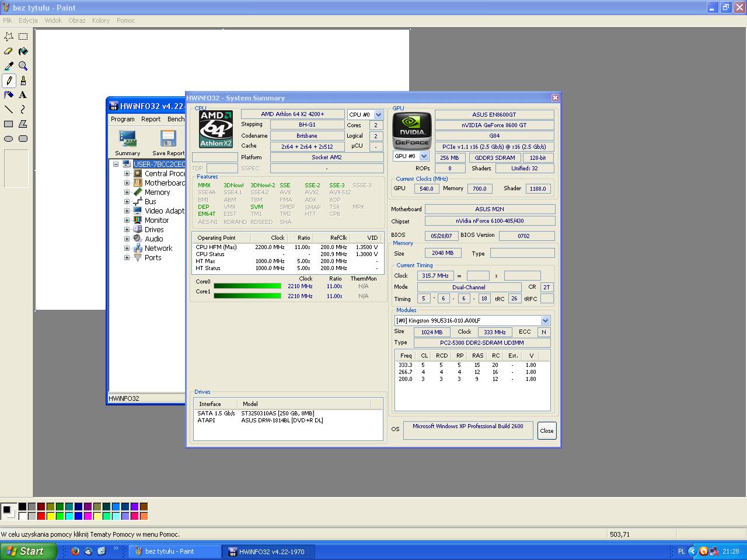Click the Summary toolbar icon in HWiNFO32
Image resolution: width=747 pixels, height=560 pixels.
click(x=127, y=143)
